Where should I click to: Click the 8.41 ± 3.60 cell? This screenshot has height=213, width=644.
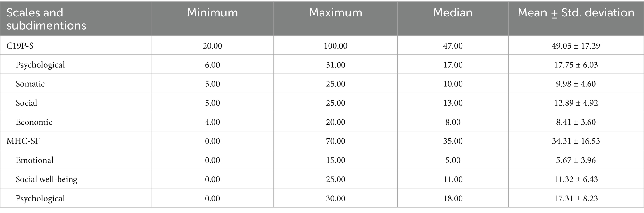pos(576,122)
